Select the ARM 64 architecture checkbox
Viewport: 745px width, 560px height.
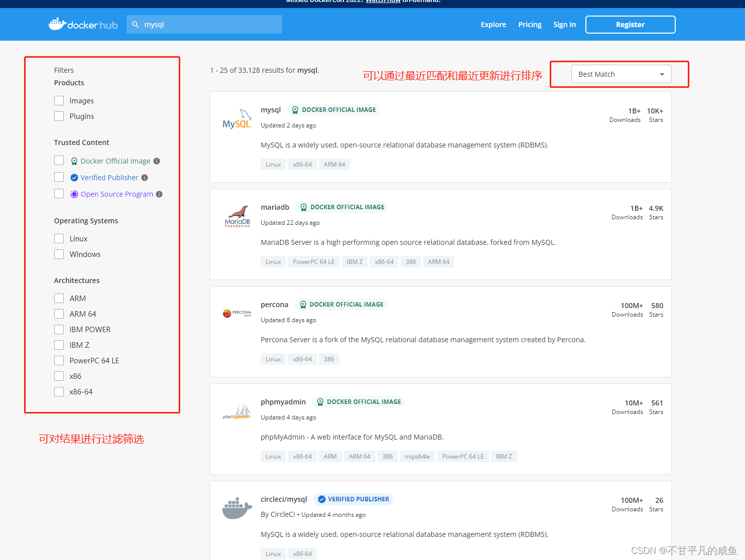(x=59, y=314)
